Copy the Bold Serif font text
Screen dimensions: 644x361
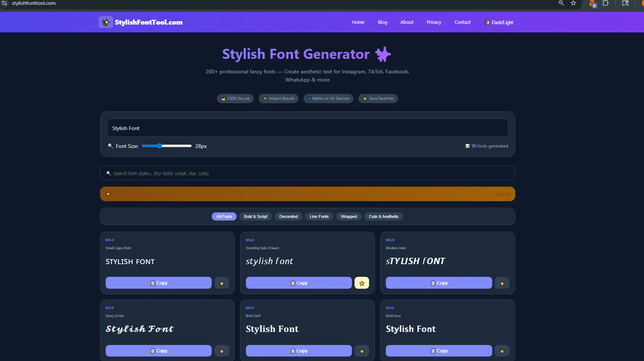coord(299,351)
